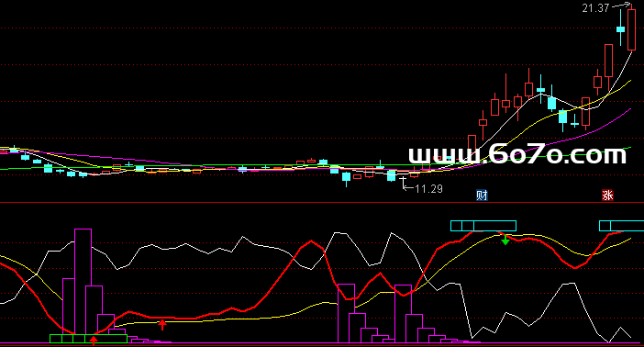Click the red 涨 rise marker icon
Screen dimensions: 644x347
(607, 196)
